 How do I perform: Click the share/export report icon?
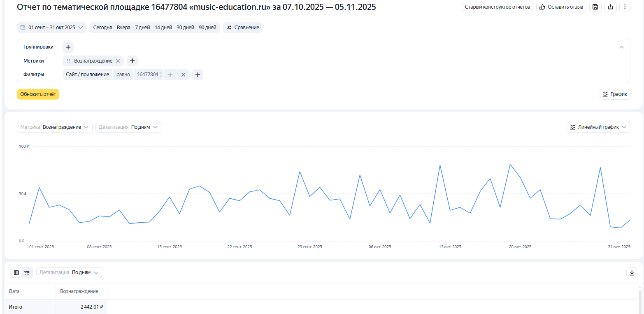610,7
